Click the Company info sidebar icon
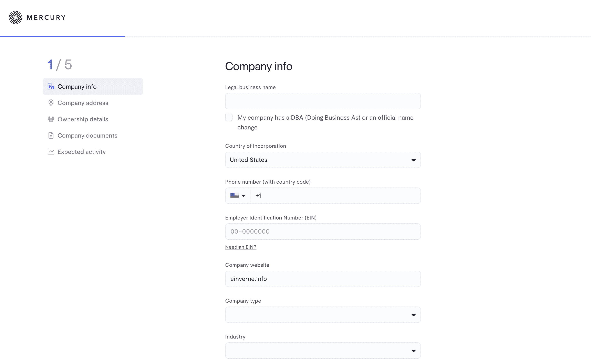 [x=51, y=86]
